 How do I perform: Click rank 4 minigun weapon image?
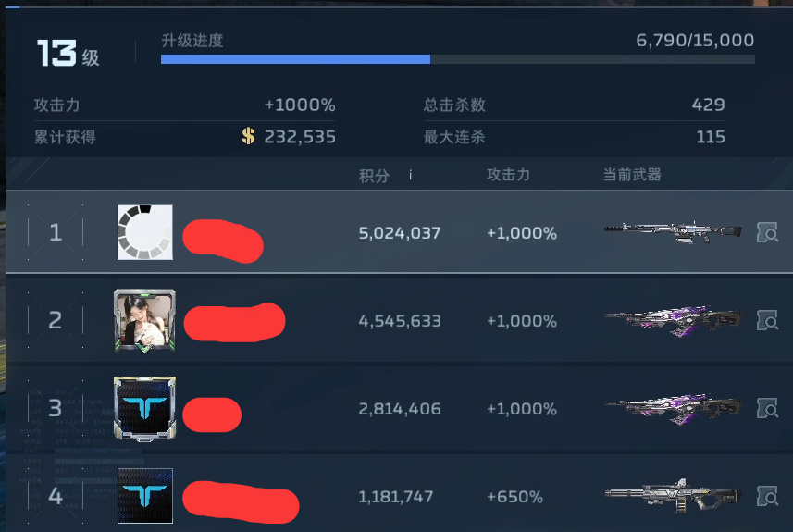pyautogui.click(x=673, y=496)
